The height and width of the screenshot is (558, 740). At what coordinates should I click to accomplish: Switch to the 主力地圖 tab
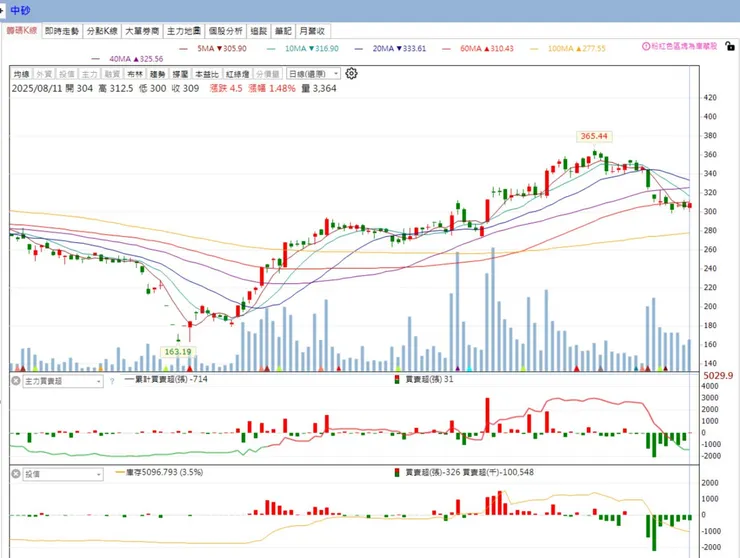pyautogui.click(x=184, y=31)
